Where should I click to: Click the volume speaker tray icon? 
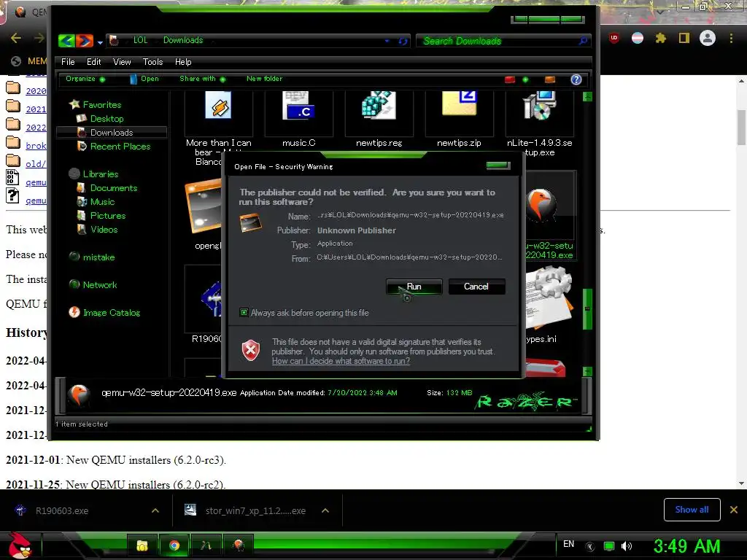[x=627, y=546]
